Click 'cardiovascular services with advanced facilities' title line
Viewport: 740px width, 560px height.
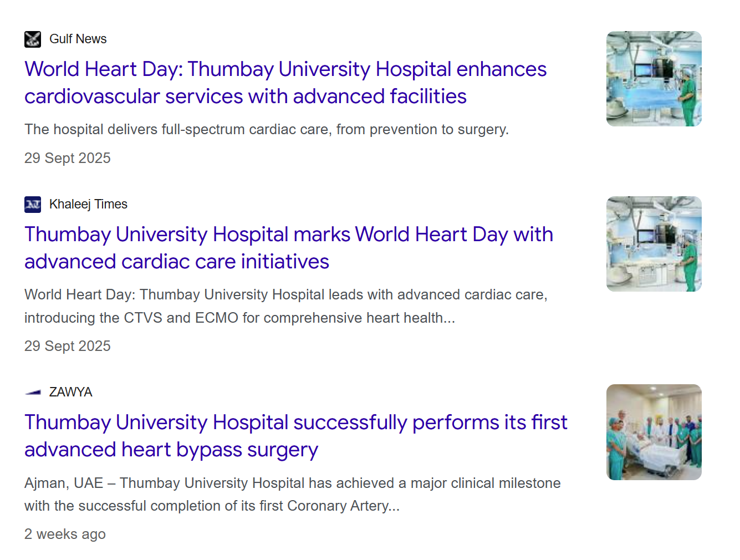click(x=245, y=97)
